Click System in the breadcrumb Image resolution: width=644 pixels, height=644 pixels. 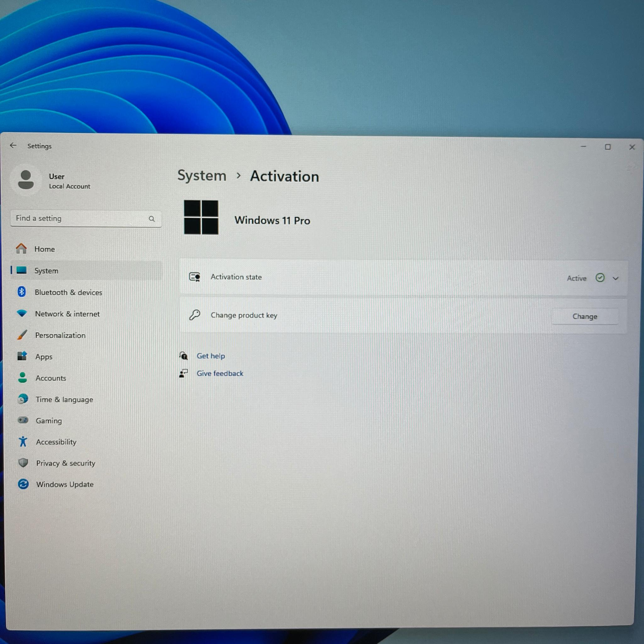point(202,176)
